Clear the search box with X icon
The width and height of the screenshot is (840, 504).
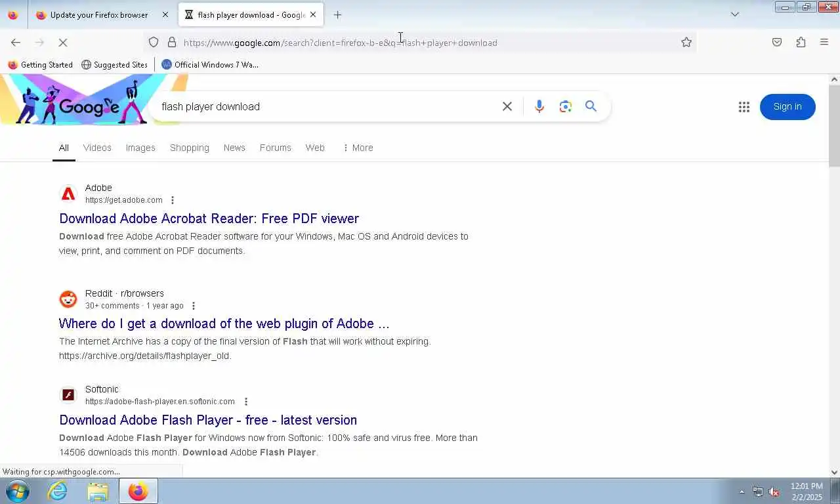click(x=507, y=106)
